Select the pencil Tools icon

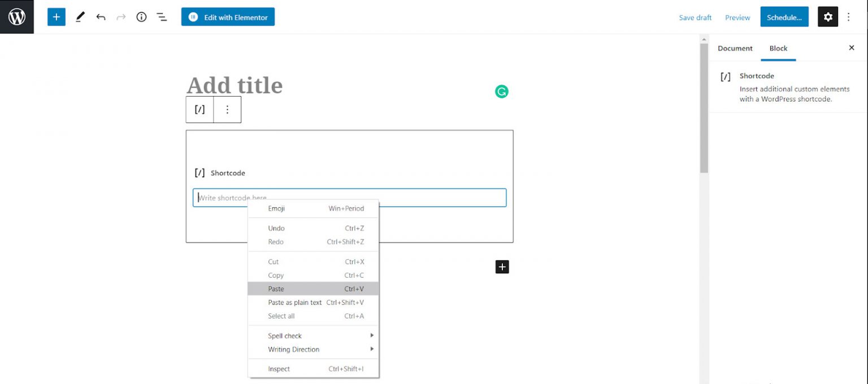(x=80, y=17)
